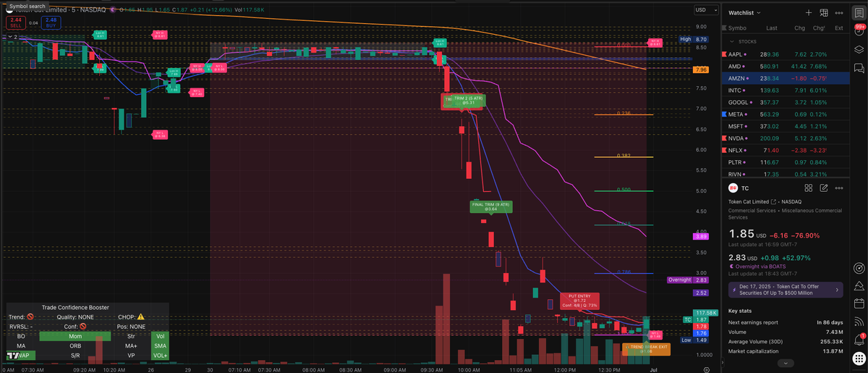The height and width of the screenshot is (373, 868).
Task: Click the PUT ENTRY @1.72 chart label
Action: click(581, 301)
